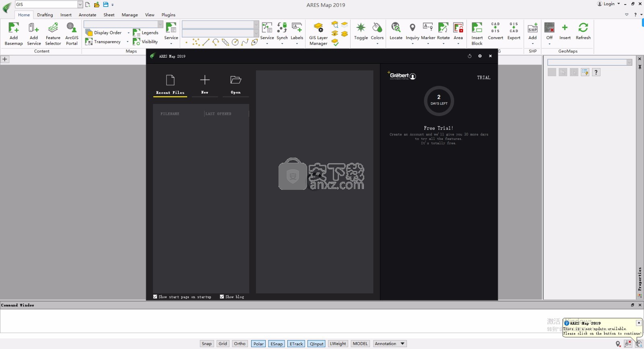Screen dimensions: 644x349
Task: Toggle ETrack off
Action: (296, 344)
